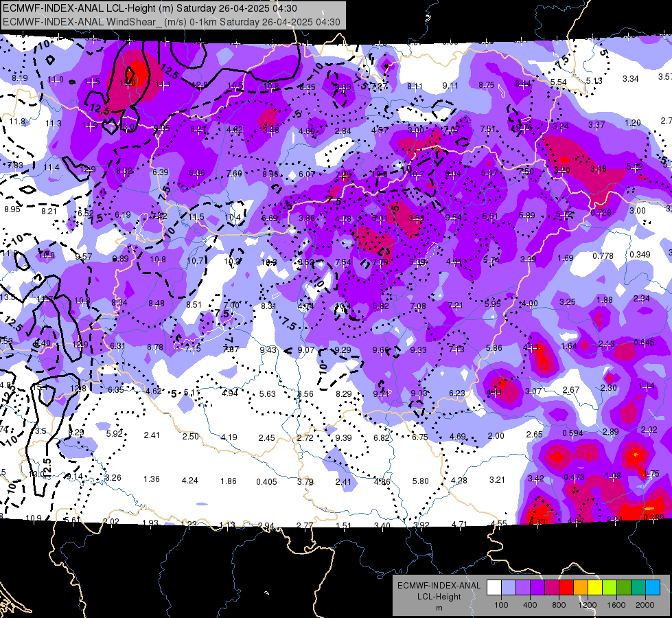672x618 pixels.
Task: Click the 1600 tick label on the legend
Action: click(616, 605)
